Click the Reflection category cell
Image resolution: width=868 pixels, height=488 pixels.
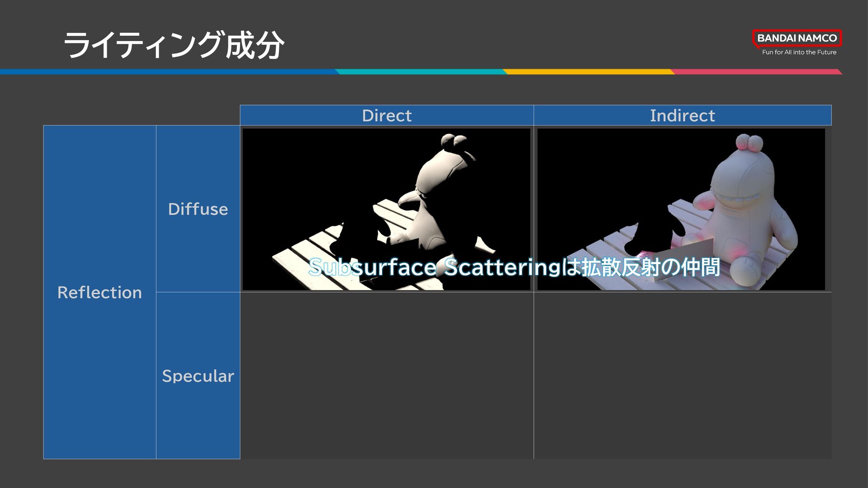point(99,292)
